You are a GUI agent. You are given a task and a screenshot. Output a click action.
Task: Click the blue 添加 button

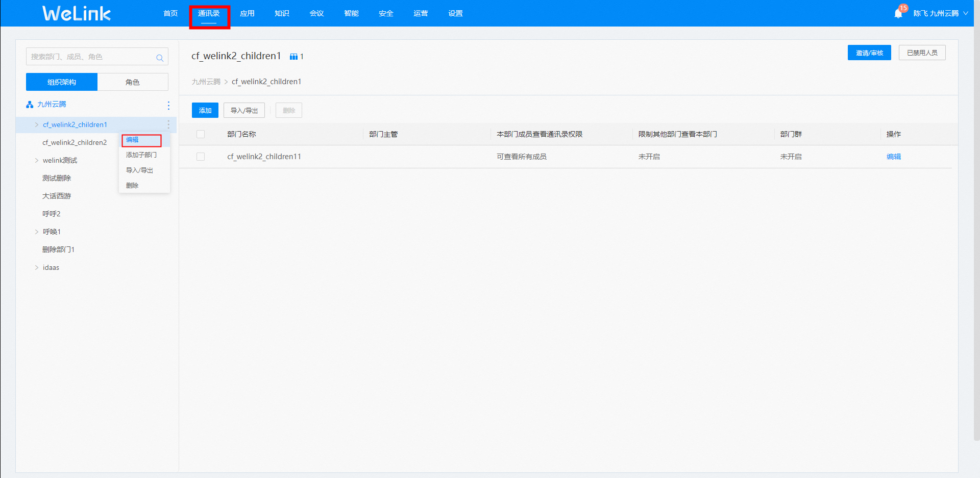pyautogui.click(x=205, y=110)
